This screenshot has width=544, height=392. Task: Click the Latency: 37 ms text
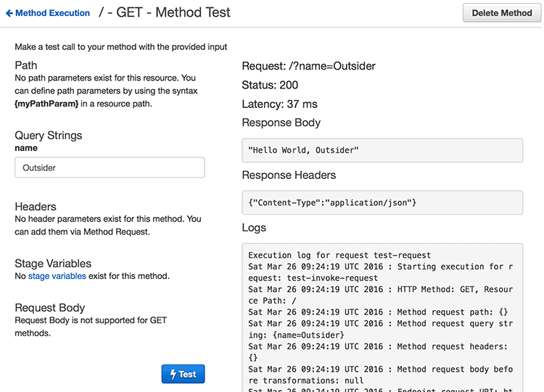279,104
